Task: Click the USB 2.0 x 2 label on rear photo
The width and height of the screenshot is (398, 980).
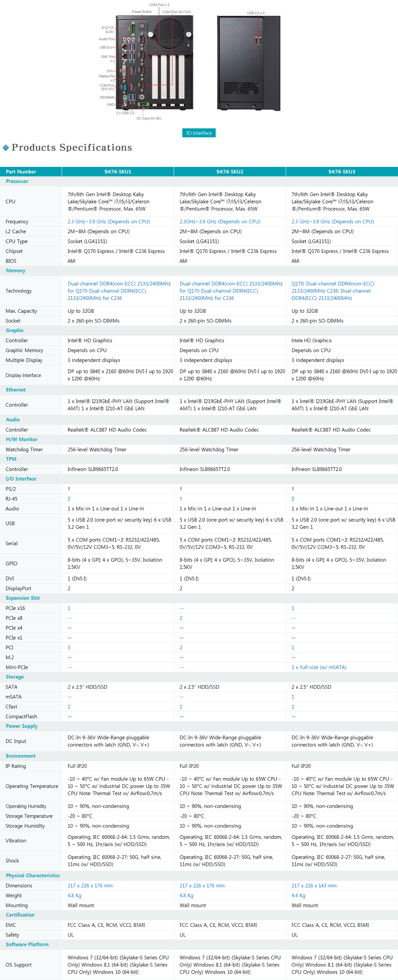Action: [256, 13]
